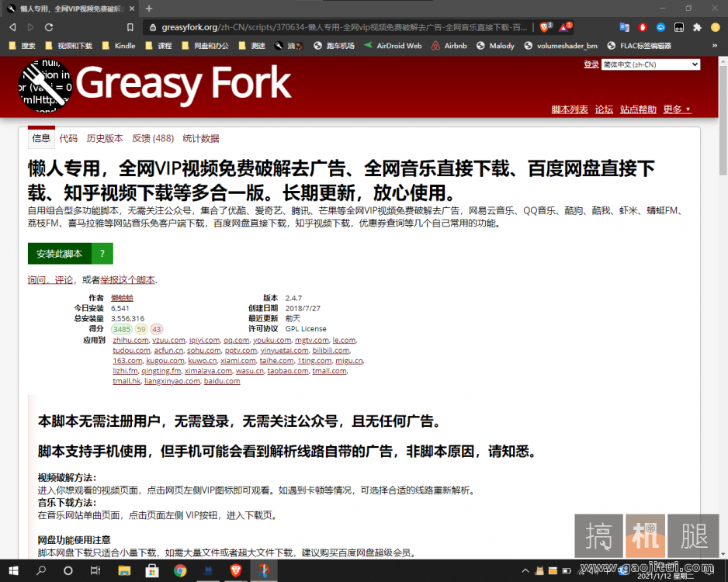Click the Greasy Fork logo icon
The image size is (728, 582).
tap(46, 86)
